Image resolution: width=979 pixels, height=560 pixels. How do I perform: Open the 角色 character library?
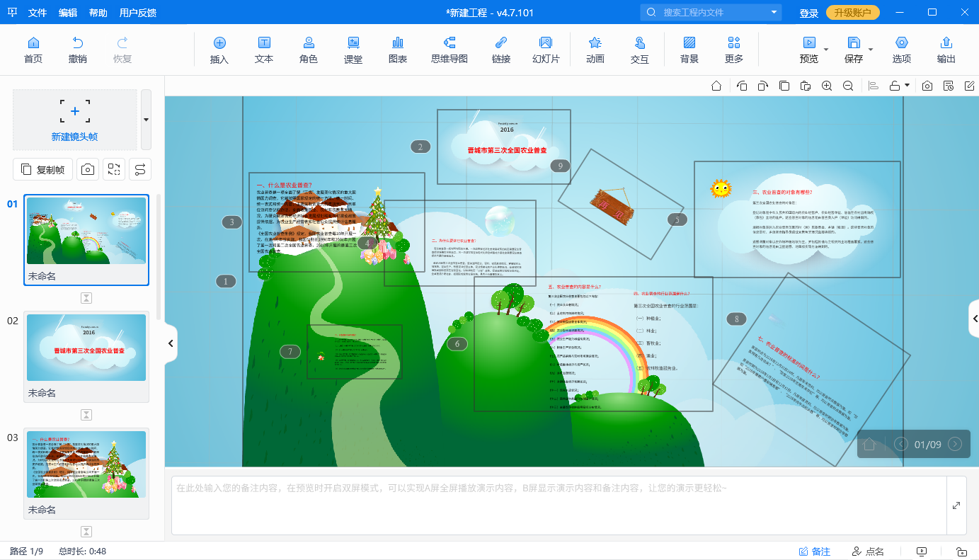click(309, 50)
